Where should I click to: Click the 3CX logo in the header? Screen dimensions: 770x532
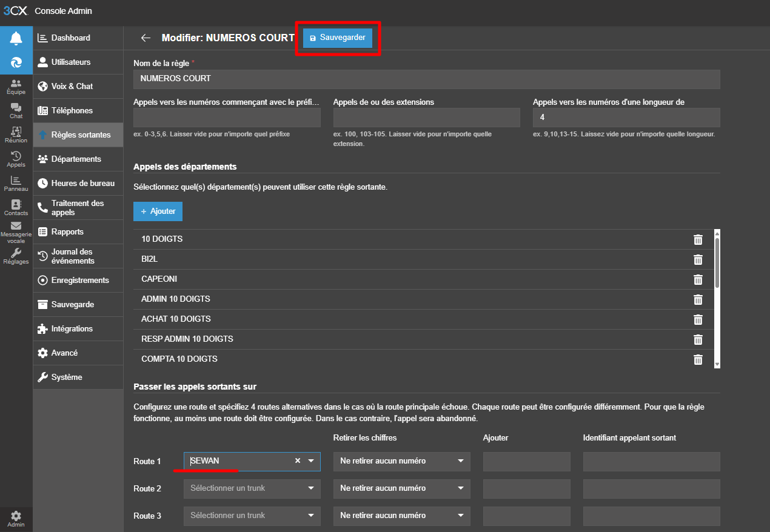[15, 11]
